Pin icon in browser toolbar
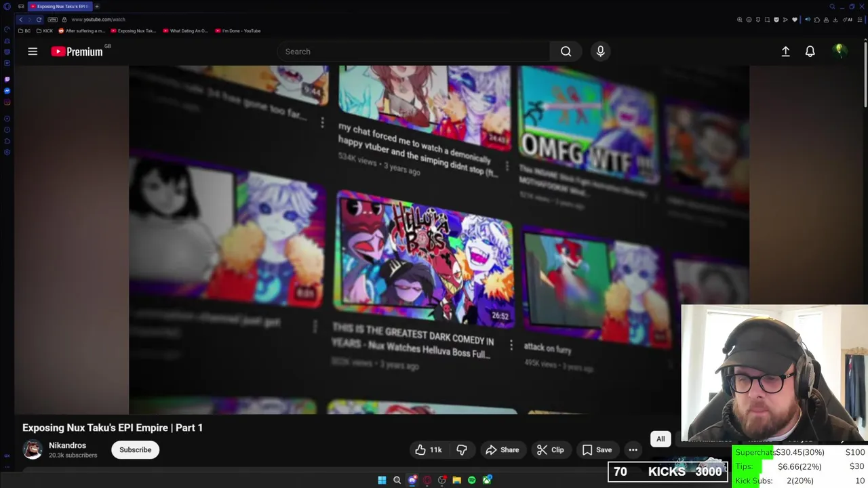The width and height of the screenshot is (868, 488). [758, 20]
